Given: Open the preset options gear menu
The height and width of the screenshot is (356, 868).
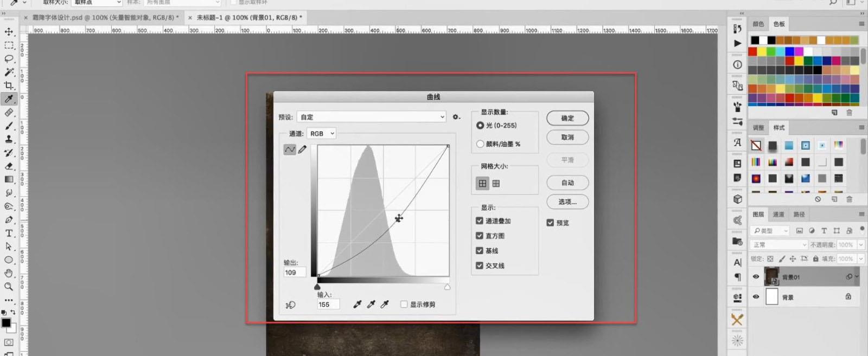Looking at the screenshot, I should tap(456, 117).
